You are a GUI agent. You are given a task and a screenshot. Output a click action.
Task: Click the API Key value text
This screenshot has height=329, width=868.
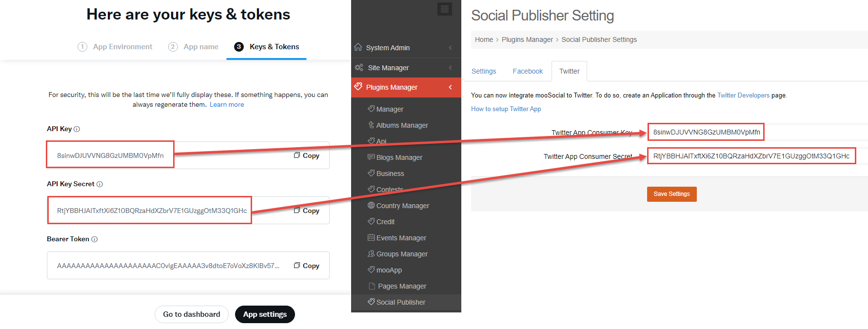(110, 155)
